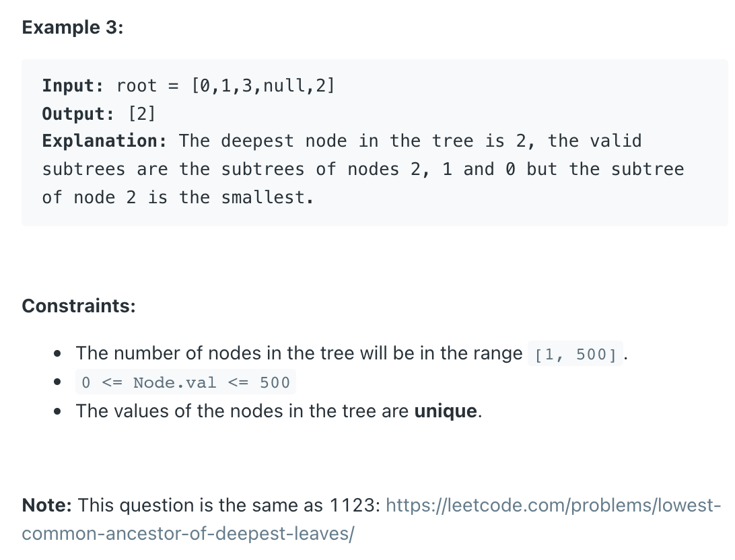Viewport: 735px width, 560px height.
Task: Click the word root in the input line
Action: 137,85
